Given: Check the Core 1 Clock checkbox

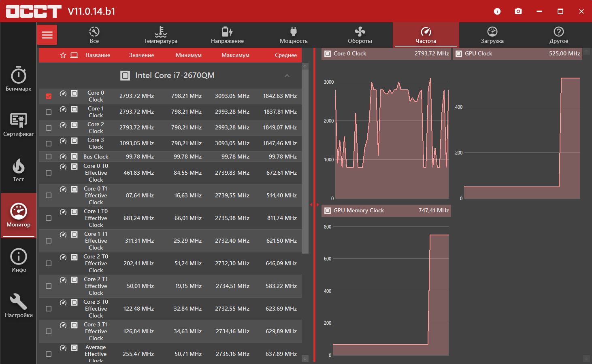Looking at the screenshot, I should (49, 112).
